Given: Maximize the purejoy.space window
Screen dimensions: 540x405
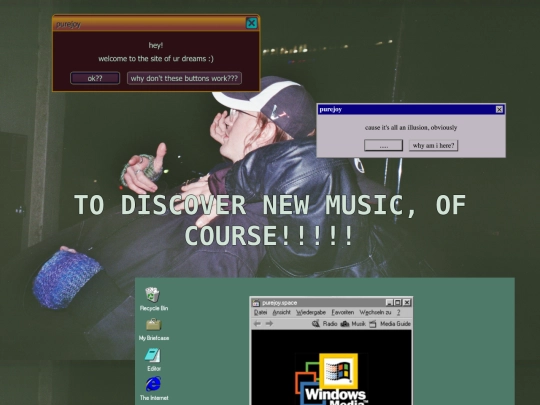Looking at the screenshot, I should click(x=397, y=302).
